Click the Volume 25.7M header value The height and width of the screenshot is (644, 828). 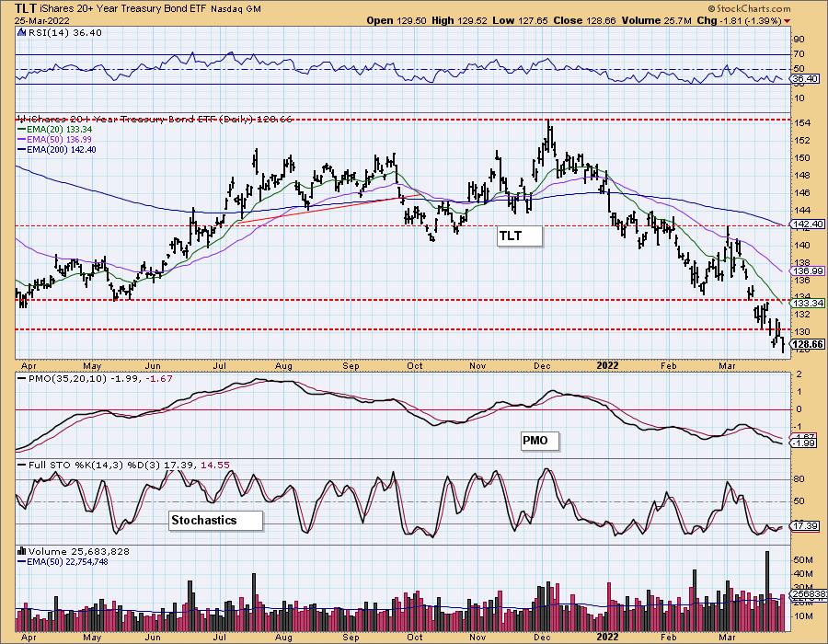(656, 20)
